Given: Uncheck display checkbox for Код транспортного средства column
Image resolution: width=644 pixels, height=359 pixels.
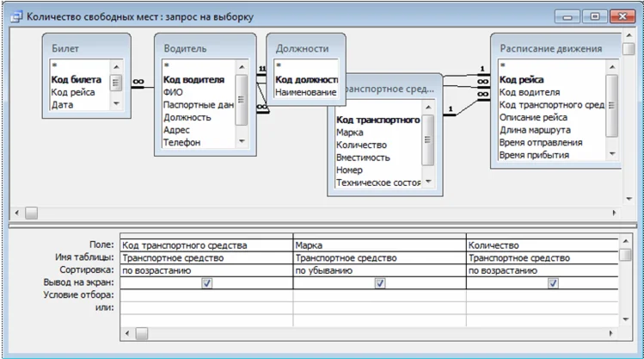Looking at the screenshot, I should click(x=206, y=282).
